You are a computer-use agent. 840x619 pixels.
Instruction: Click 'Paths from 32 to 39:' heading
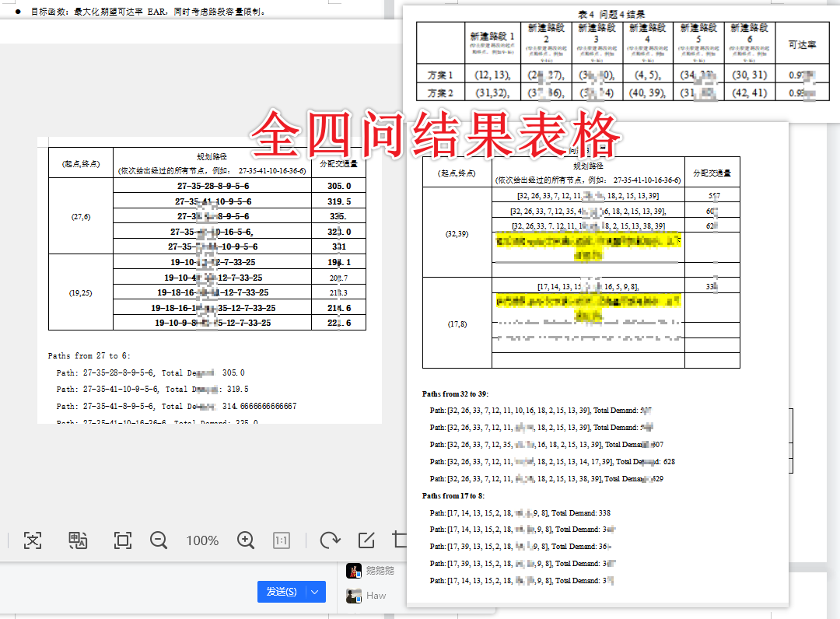455,393
